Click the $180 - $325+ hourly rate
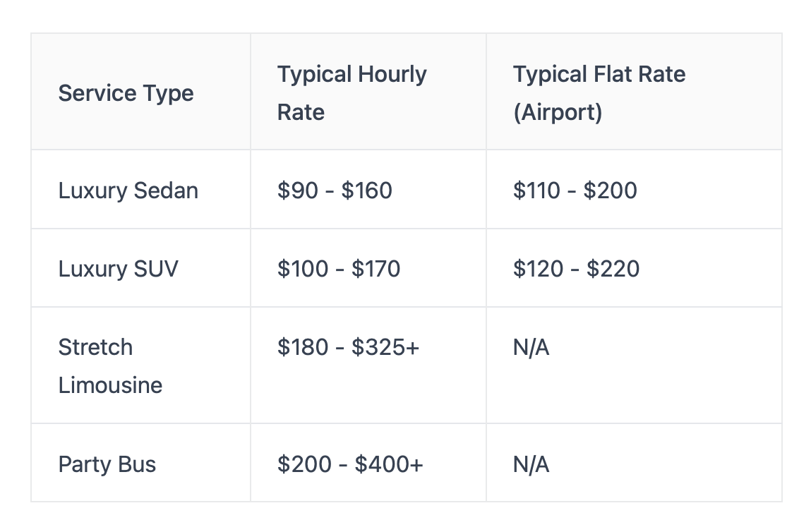Image resolution: width=811 pixels, height=532 pixels. [x=348, y=347]
